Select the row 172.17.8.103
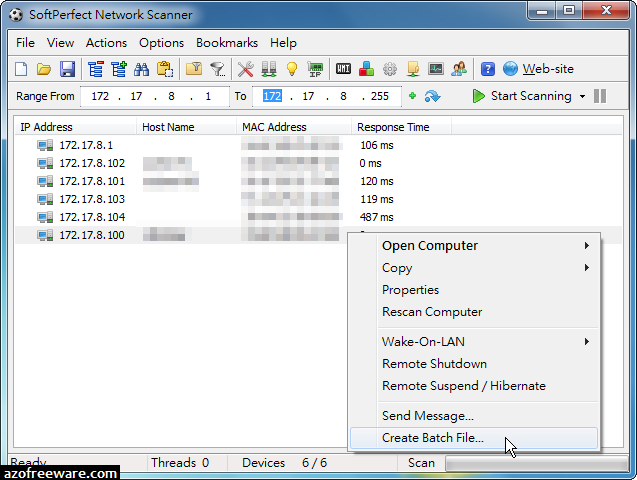 pyautogui.click(x=318, y=199)
